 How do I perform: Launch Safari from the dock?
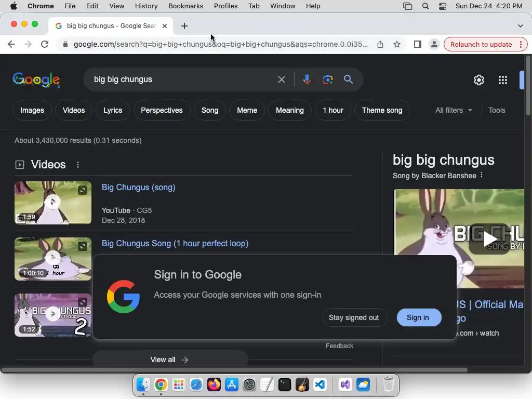click(x=196, y=385)
